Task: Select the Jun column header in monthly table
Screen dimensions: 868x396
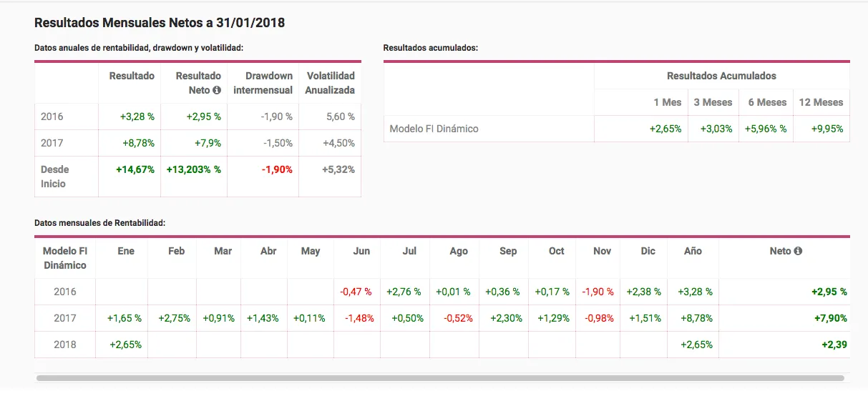Action: [x=361, y=251]
